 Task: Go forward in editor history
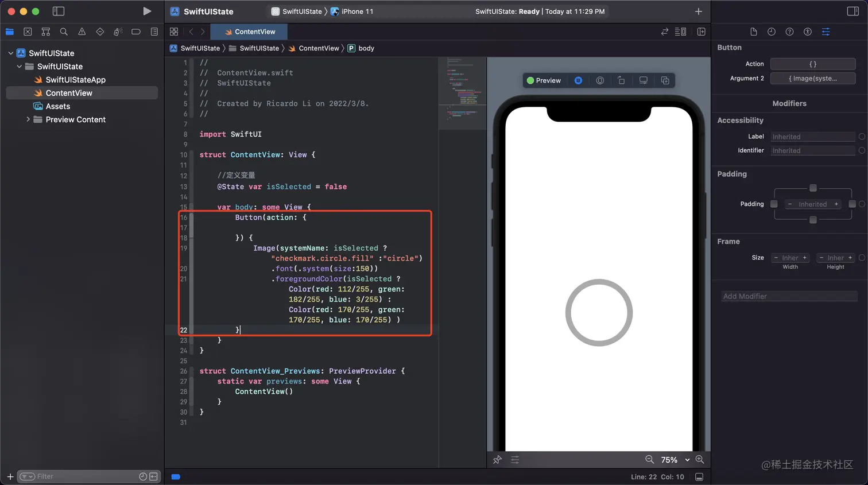203,32
